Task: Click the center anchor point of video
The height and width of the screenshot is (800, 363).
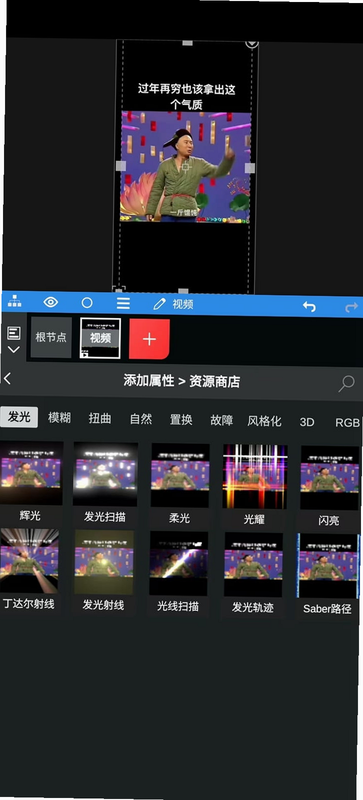Action: 185,166
